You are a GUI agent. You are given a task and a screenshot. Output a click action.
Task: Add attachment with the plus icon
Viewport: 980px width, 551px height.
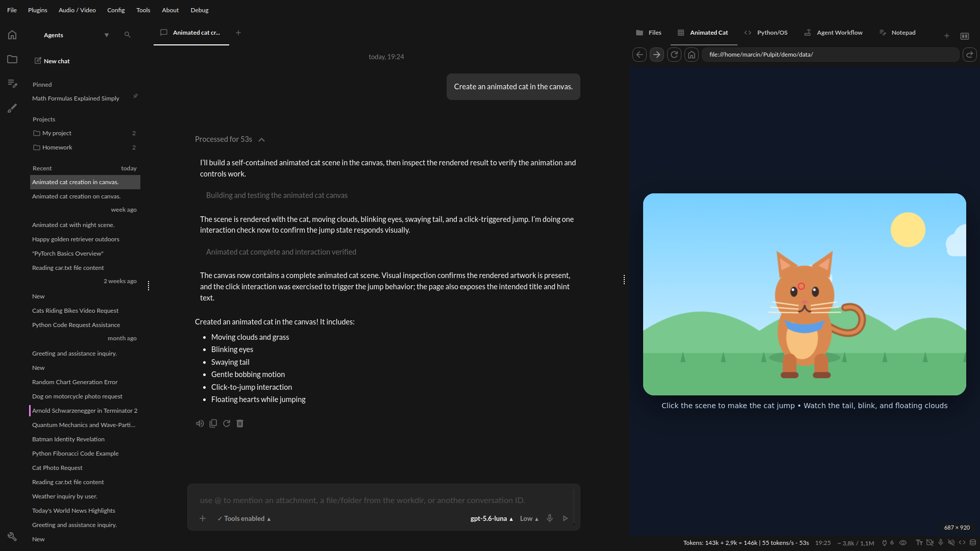[x=203, y=518]
